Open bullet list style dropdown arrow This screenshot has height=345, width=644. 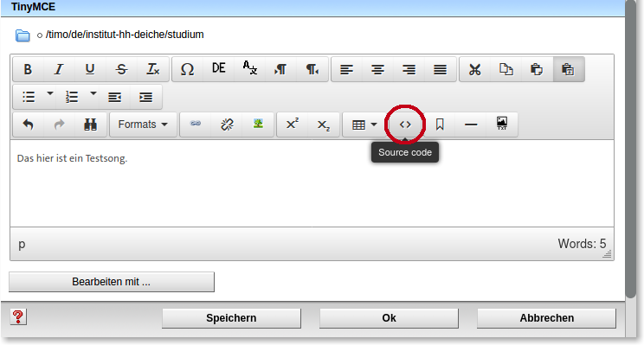tap(49, 93)
